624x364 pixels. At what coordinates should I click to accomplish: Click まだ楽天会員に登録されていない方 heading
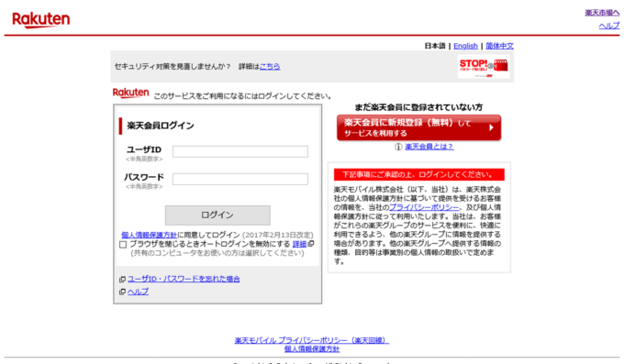pyautogui.click(x=418, y=107)
